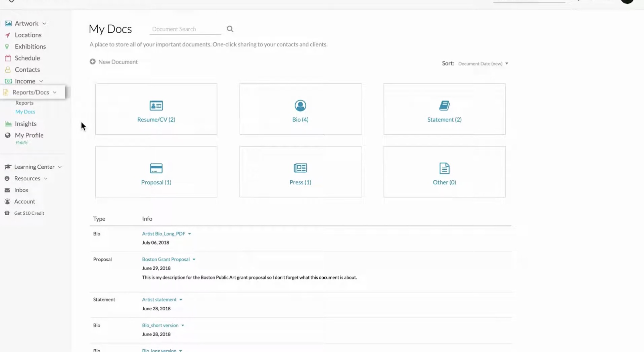Open Schedule in sidebar
This screenshot has height=352, width=644.
click(x=27, y=58)
